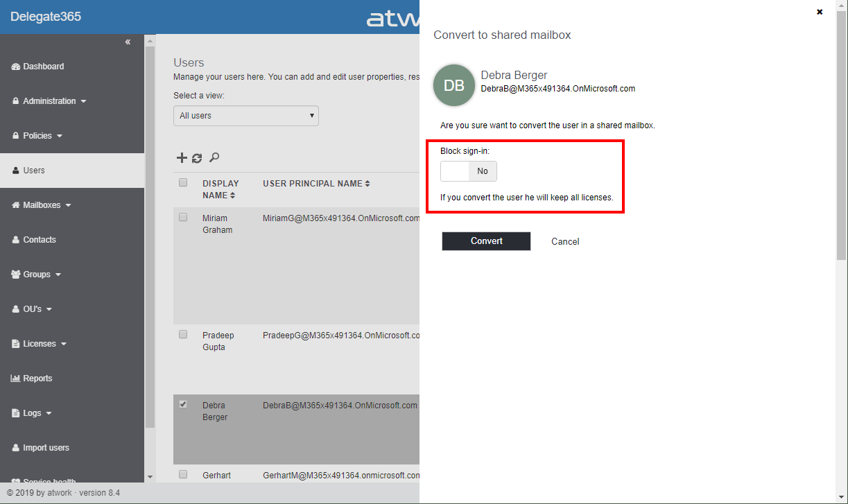Open the search magnifier icon
This screenshot has height=504, width=848.
pyautogui.click(x=214, y=157)
